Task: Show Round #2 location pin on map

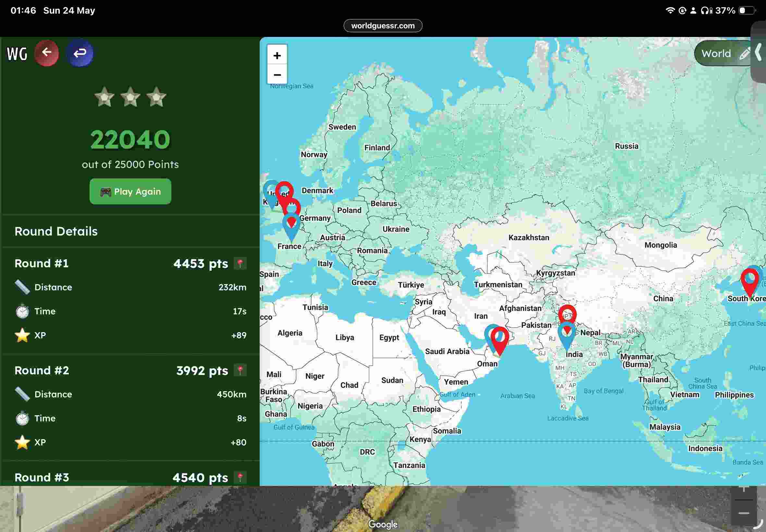Action: point(240,370)
